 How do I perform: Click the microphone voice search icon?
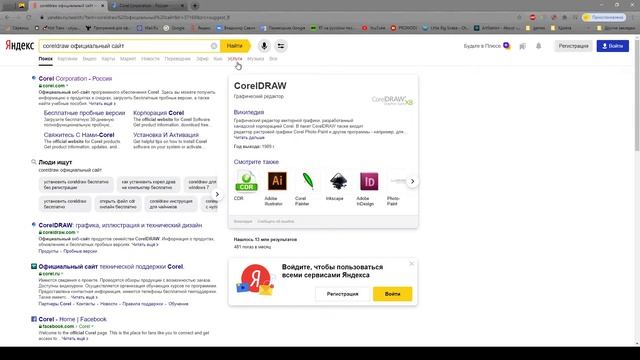point(264,46)
